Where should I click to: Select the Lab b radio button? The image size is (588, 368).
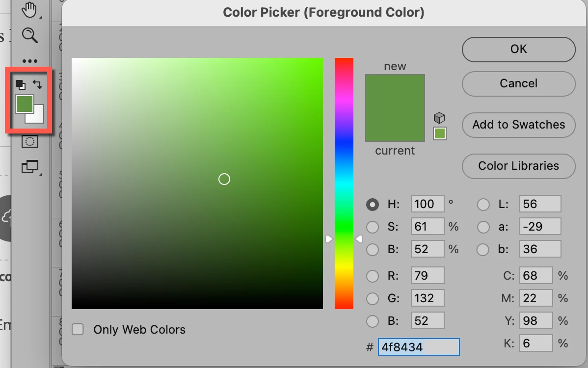483,250
